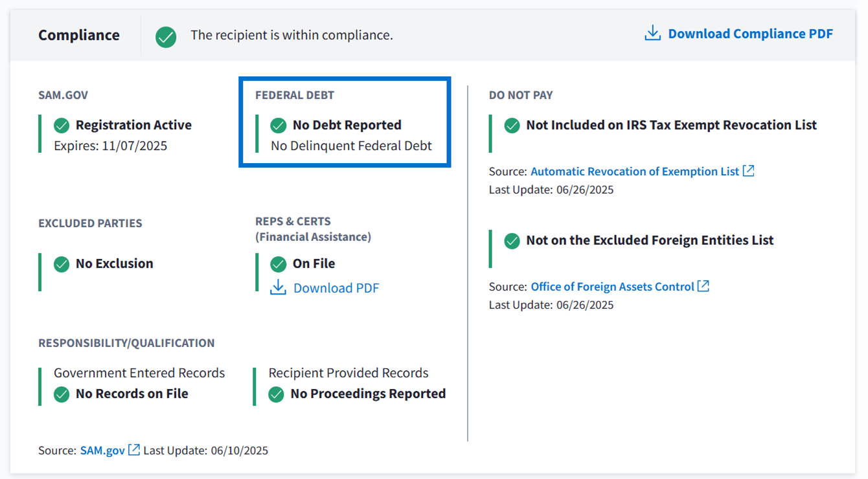The image size is (868, 479).
Task: Open Office of Foreign Assets Control link
Action: 612,287
